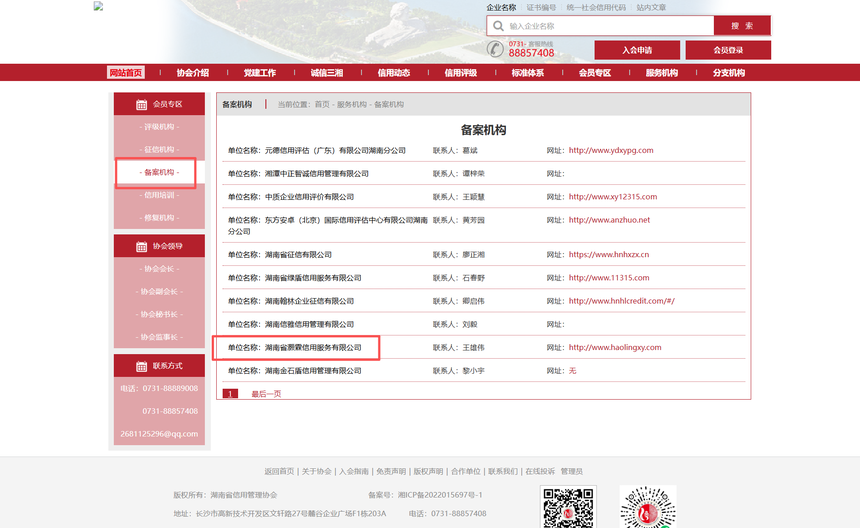The width and height of the screenshot is (860, 528).
Task: Click the phone hotline icon
Action: click(x=496, y=49)
